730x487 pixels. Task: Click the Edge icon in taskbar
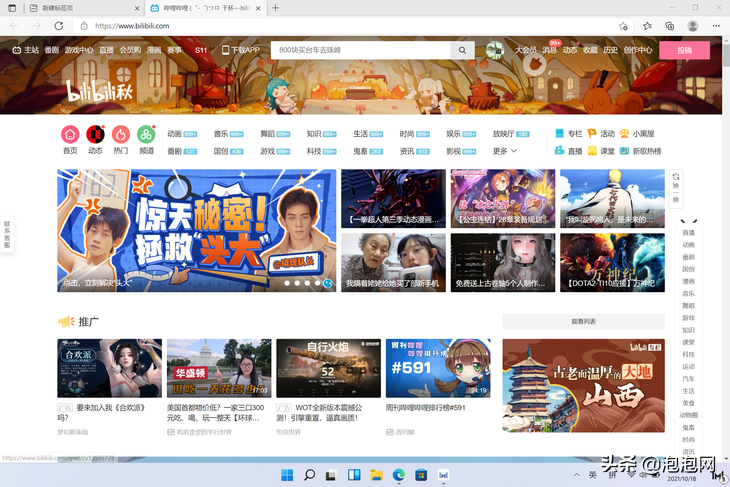(x=399, y=475)
